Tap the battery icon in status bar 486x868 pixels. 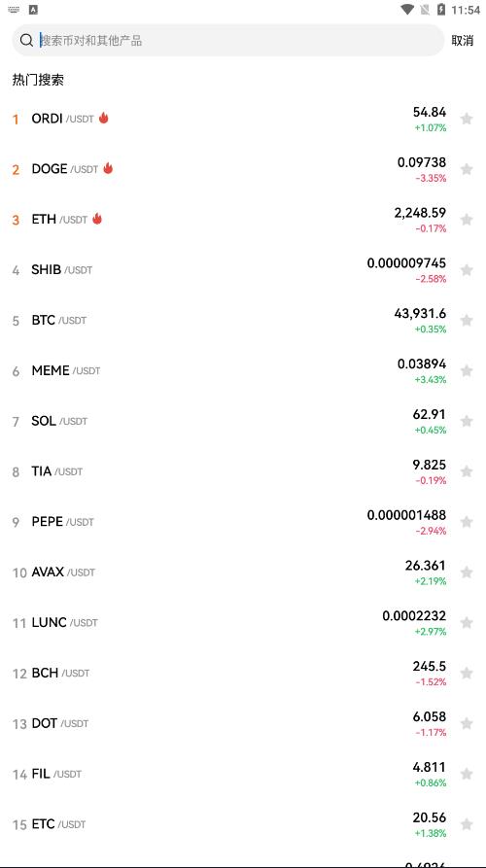(x=441, y=10)
